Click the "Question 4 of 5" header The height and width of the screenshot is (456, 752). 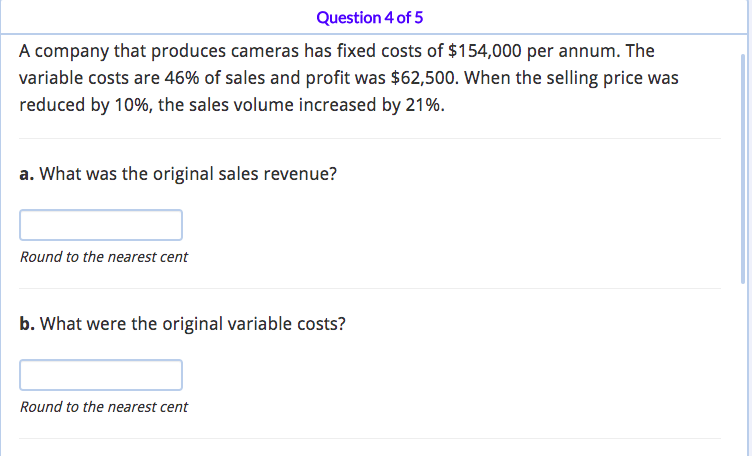370,18
